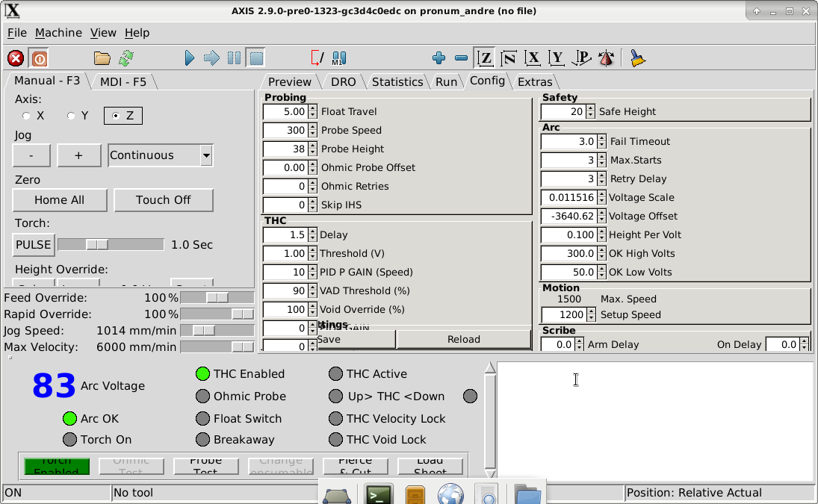Click the OK High Volts value field
Screen dimensions: 818x504
[569, 254]
